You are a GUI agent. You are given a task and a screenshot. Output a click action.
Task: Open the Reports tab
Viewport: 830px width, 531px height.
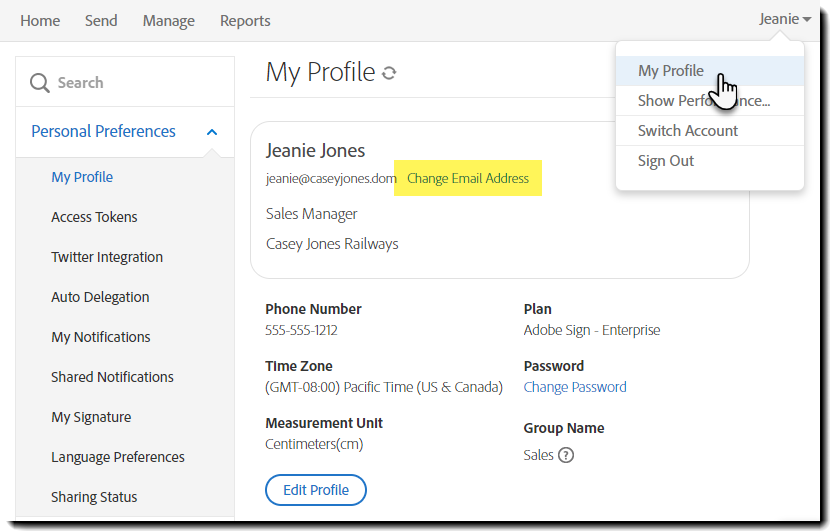tap(245, 21)
